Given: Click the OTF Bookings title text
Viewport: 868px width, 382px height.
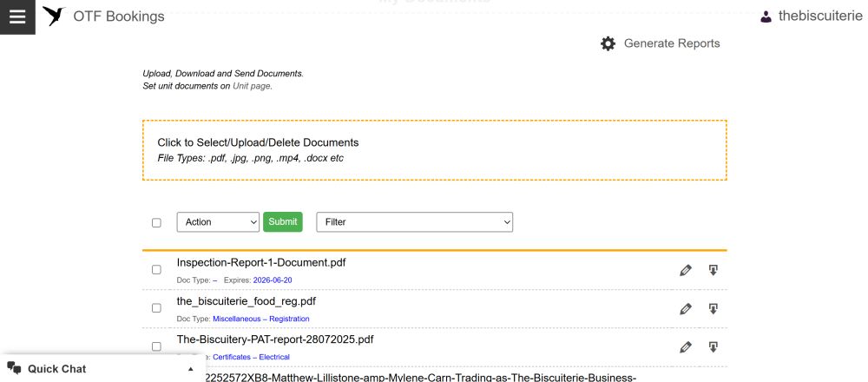Looking at the screenshot, I should [x=118, y=16].
